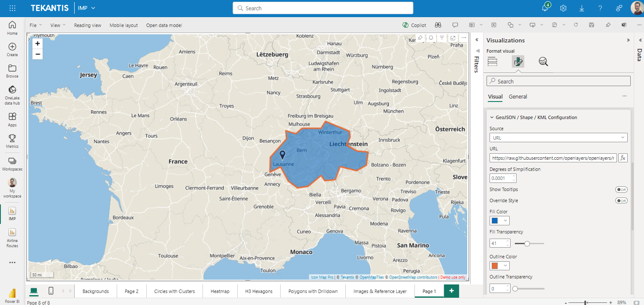Open the File menu
The height and width of the screenshot is (305, 644).
[x=35, y=25]
